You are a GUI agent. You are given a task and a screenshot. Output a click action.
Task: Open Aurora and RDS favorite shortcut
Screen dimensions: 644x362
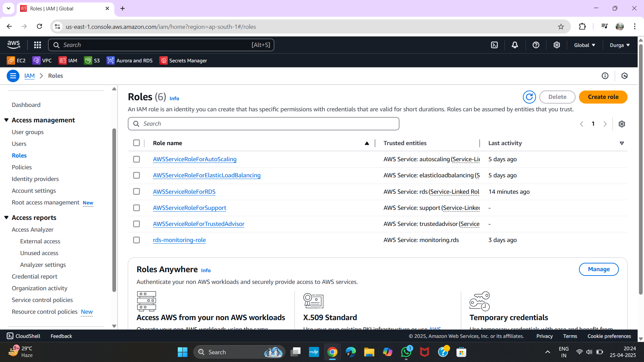[129, 61]
